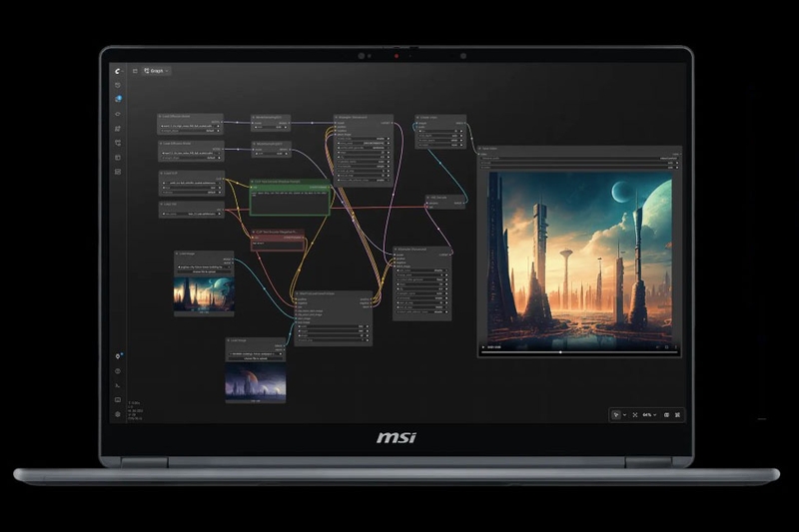Click the video preview progress bar
The width and height of the screenshot is (799, 532).
(579, 352)
